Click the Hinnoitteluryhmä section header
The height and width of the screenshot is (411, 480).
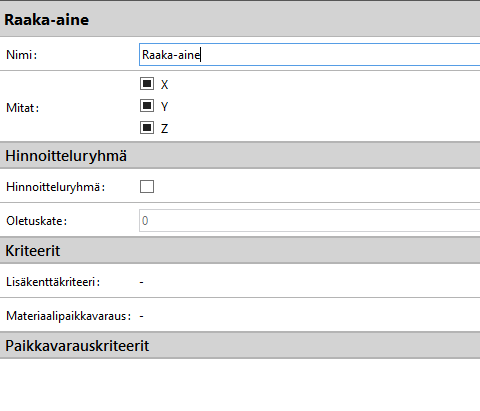(240, 156)
